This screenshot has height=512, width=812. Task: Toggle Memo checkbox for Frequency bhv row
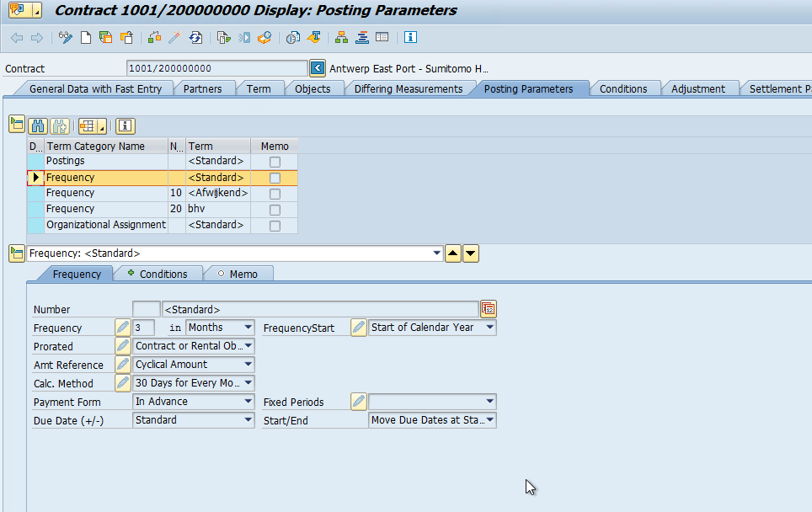[275, 211]
